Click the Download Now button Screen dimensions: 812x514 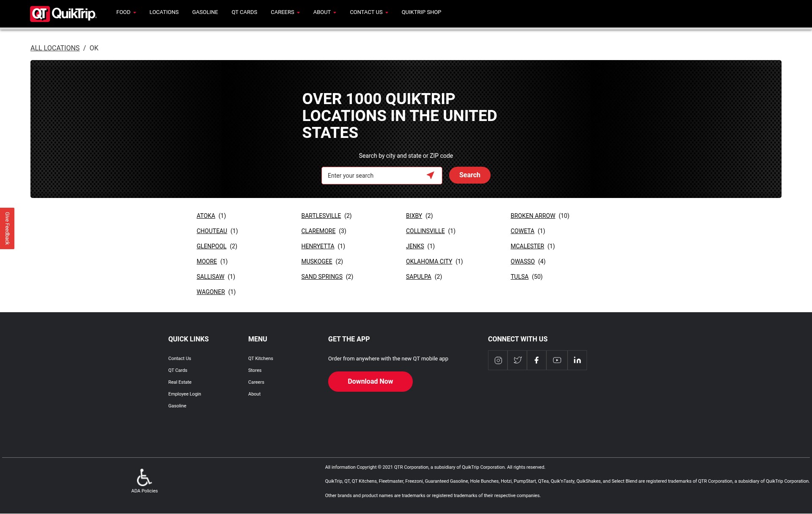(370, 382)
